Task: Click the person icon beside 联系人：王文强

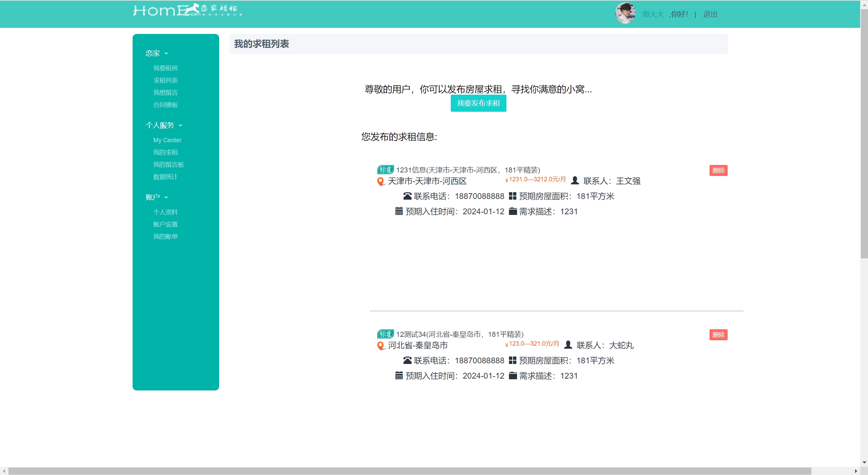Action: 575,181
